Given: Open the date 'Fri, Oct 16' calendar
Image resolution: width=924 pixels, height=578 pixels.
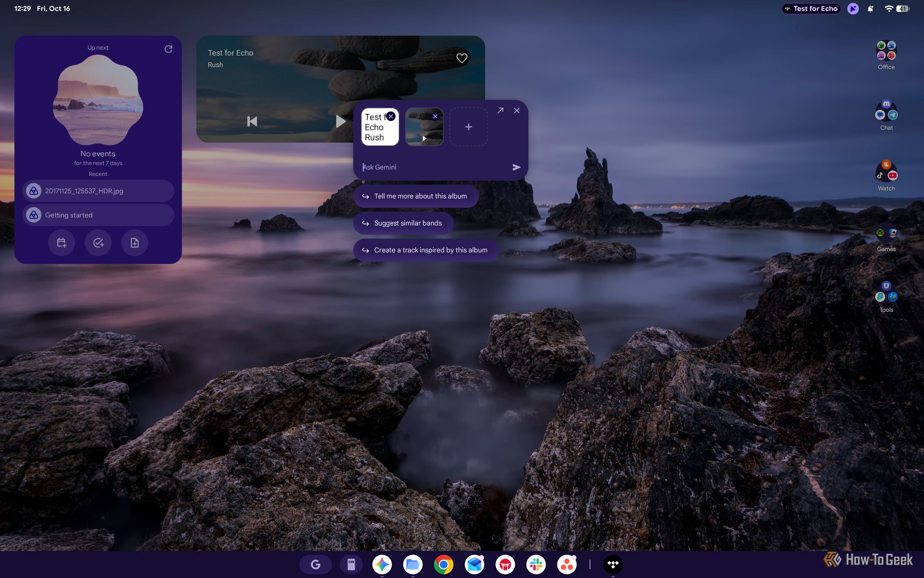Looking at the screenshot, I should (54, 8).
